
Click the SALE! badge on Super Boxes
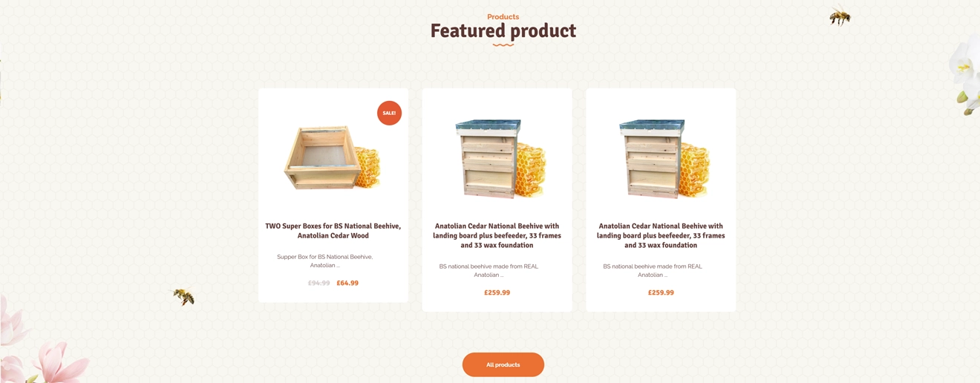pyautogui.click(x=389, y=113)
